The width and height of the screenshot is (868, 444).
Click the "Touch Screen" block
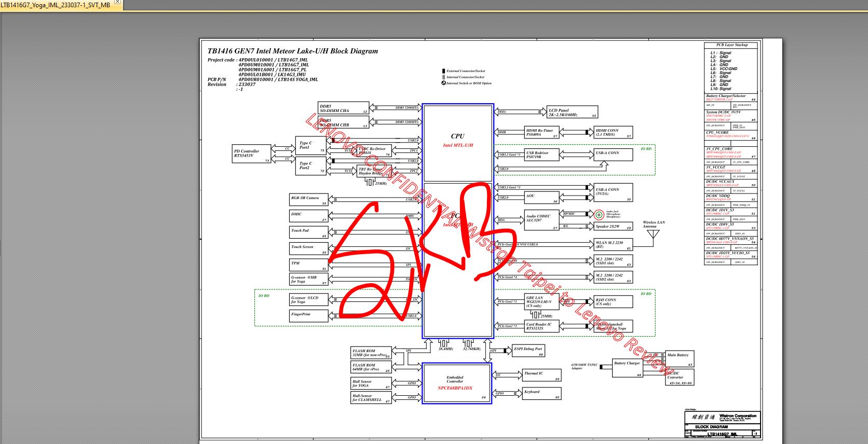point(309,248)
